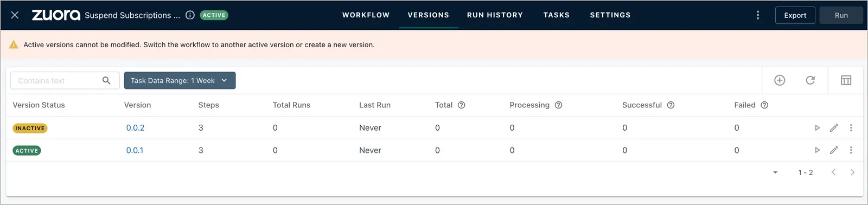Sort by Total Runs column header
Image resolution: width=868 pixels, height=205 pixels.
click(291, 105)
